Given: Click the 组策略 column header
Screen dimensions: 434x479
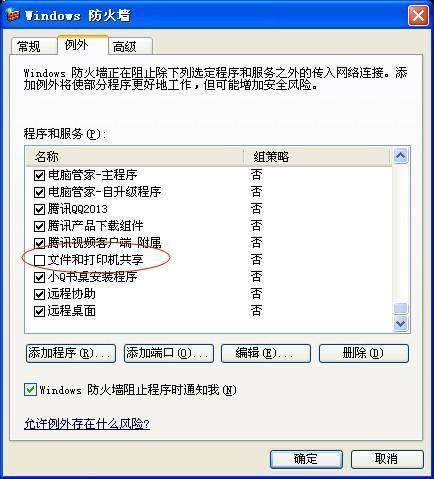Looking at the screenshot, I should tap(317, 156).
